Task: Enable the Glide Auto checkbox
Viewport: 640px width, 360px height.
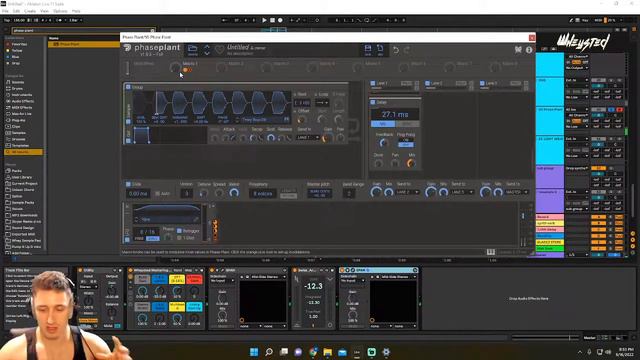Action: coord(158,193)
